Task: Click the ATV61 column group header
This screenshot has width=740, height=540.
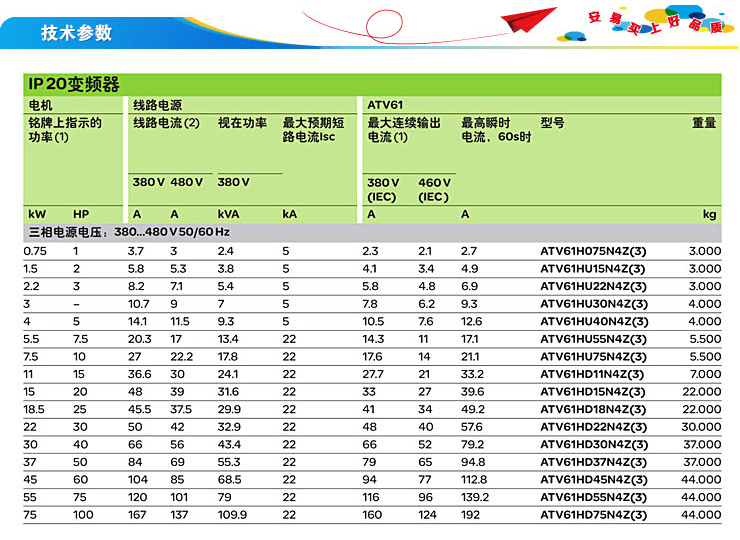Action: [x=385, y=105]
